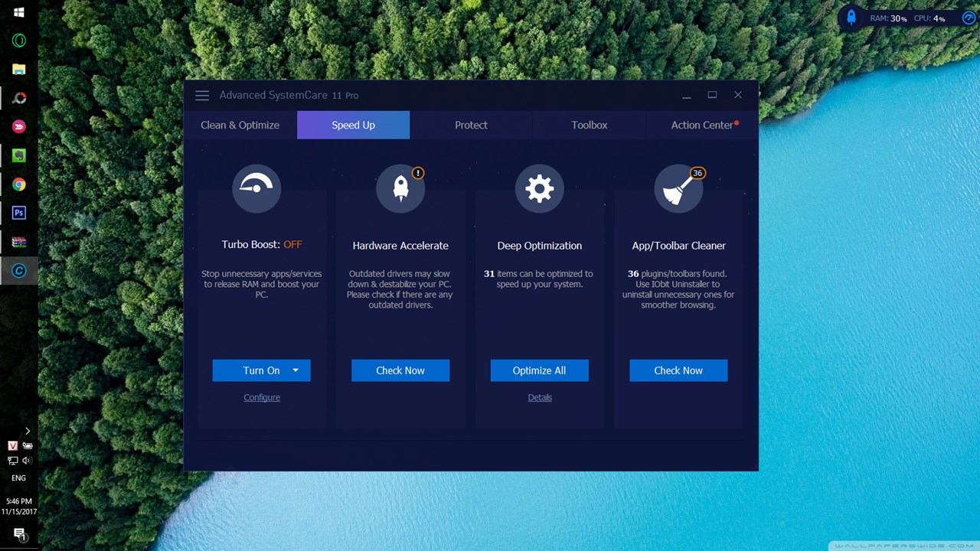This screenshot has width=980, height=551.
Task: Click the Optimize All button
Action: [x=540, y=370]
